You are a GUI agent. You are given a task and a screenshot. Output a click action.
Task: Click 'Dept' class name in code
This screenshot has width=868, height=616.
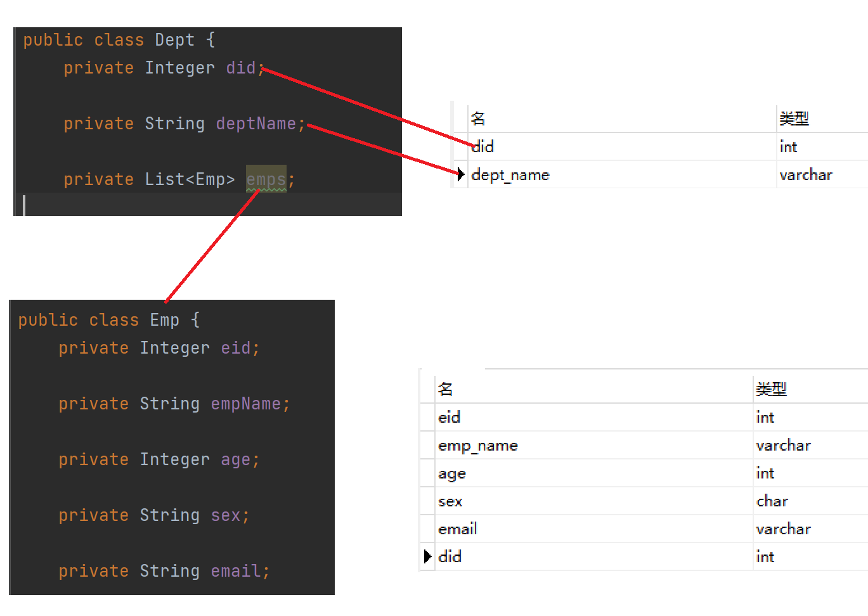pyautogui.click(x=174, y=40)
